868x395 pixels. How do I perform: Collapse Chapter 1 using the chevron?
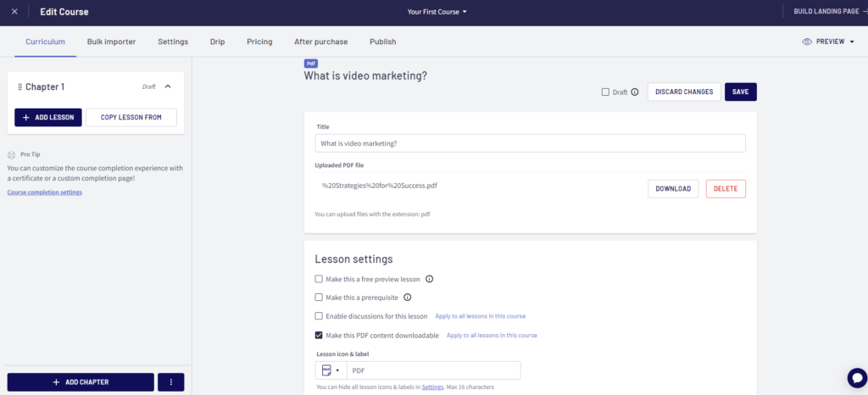[169, 86]
